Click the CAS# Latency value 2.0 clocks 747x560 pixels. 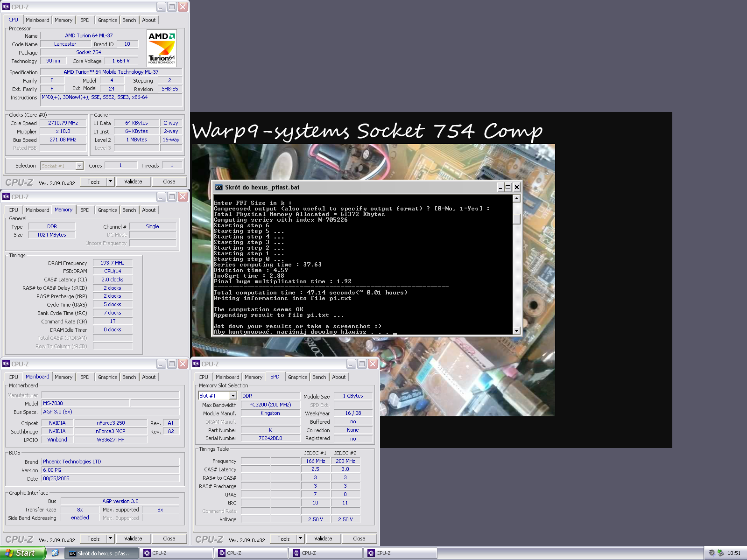pyautogui.click(x=113, y=280)
